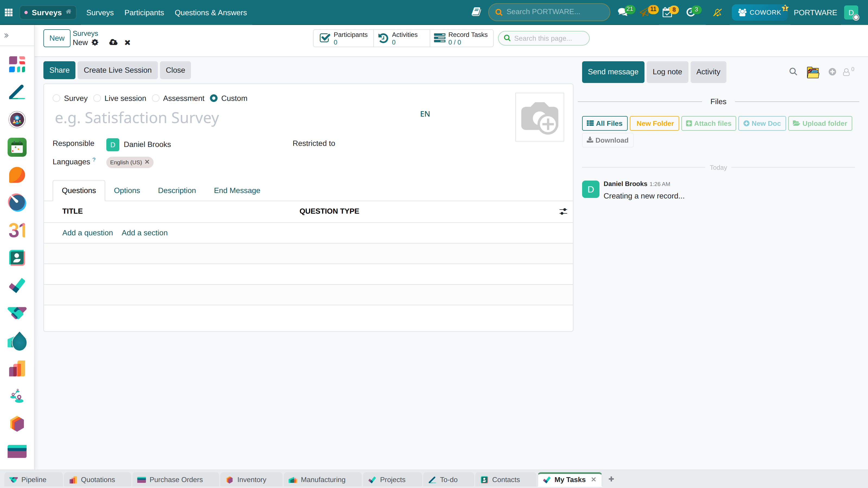Switch to the Options tab
The image size is (868, 488).
[127, 191]
